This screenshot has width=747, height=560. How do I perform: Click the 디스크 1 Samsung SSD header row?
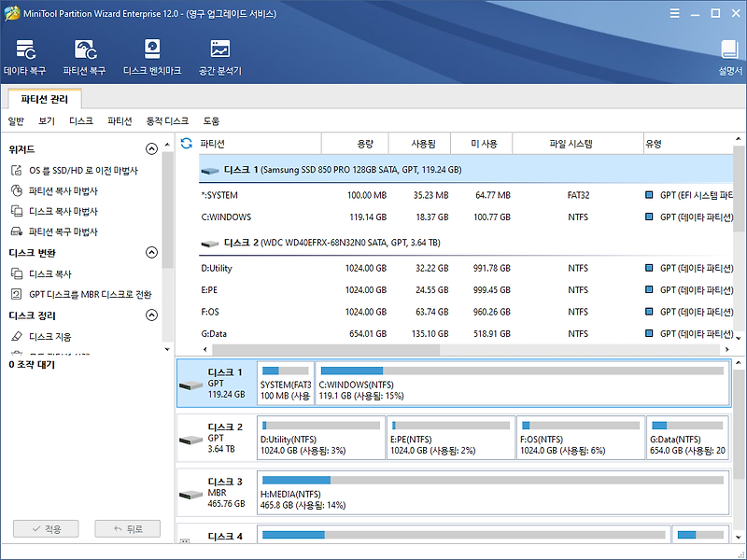coord(465,170)
